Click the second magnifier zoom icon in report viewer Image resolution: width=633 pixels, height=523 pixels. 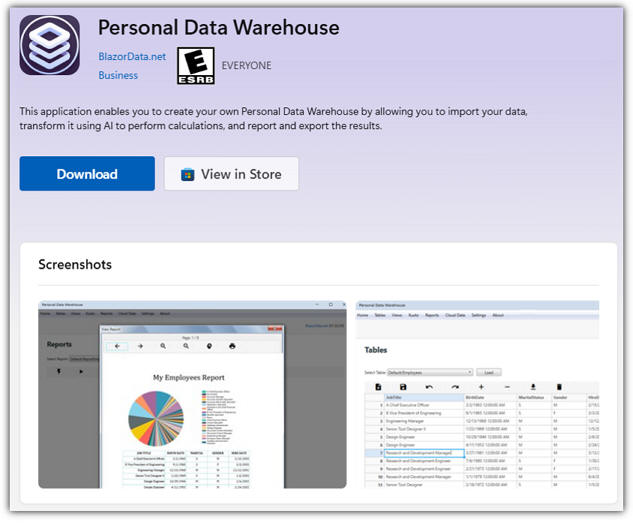coord(186,346)
